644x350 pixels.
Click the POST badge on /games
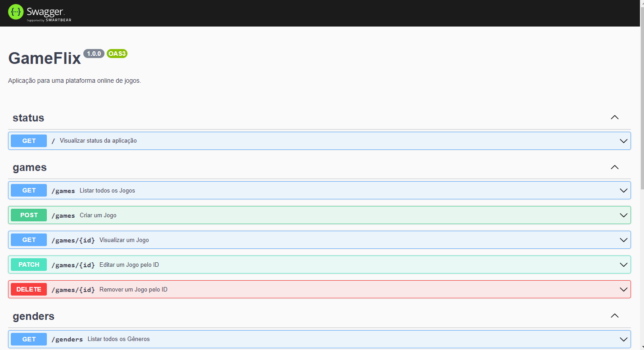pos(28,215)
